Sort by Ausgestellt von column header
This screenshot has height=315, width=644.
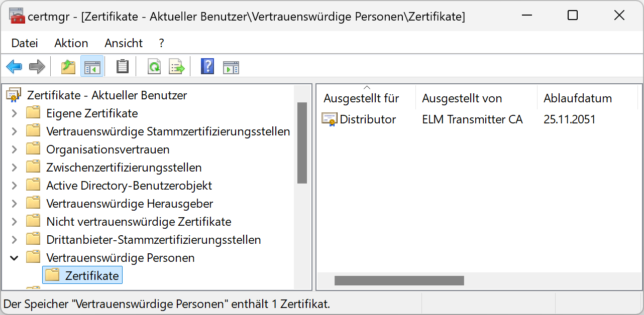[x=477, y=98]
